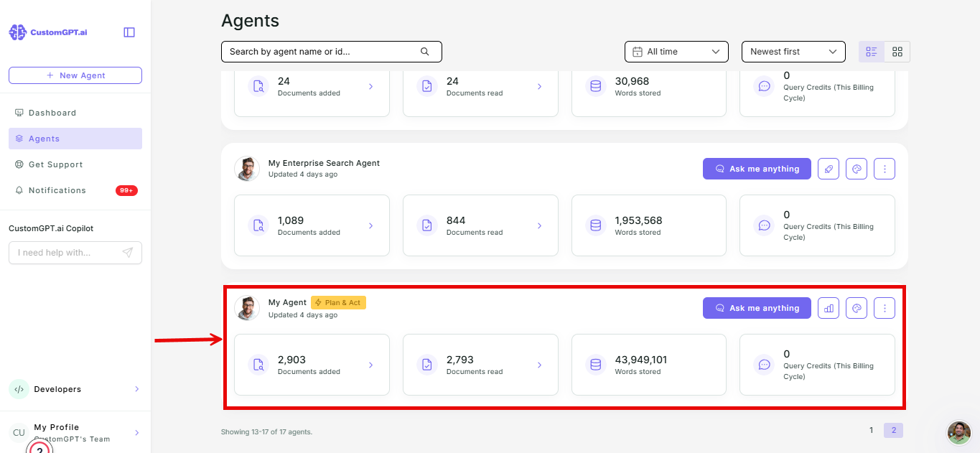The image size is (980, 453).
Task: Click the Plan & Act badge
Action: tap(338, 303)
